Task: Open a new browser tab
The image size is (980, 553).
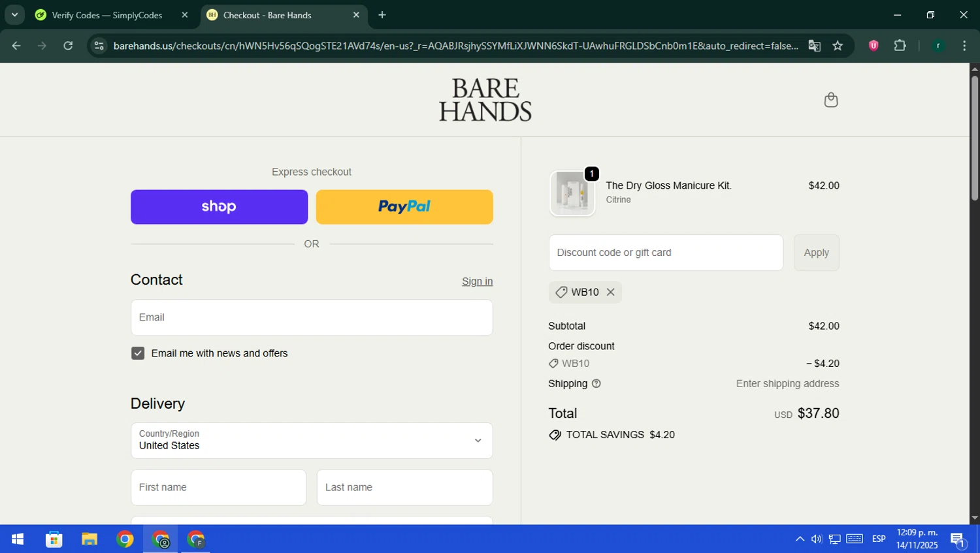Action: point(382,15)
